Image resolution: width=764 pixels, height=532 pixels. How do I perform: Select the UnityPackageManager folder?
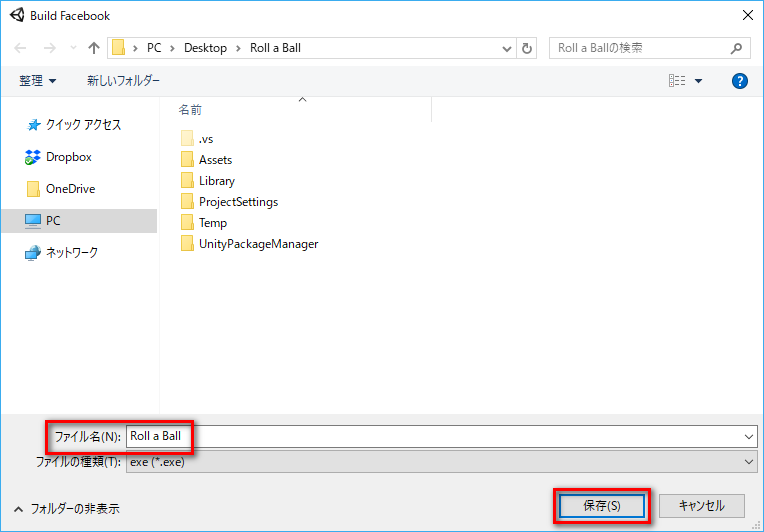(x=249, y=244)
